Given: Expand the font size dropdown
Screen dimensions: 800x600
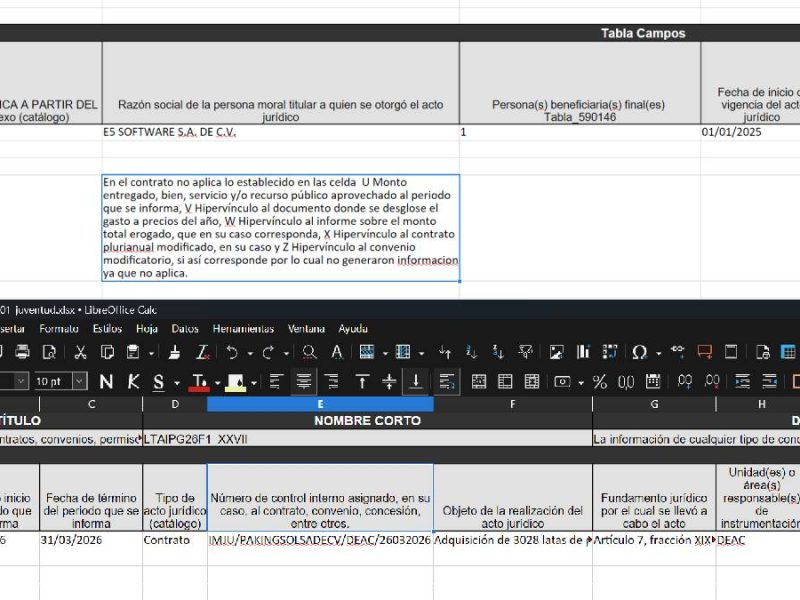Looking at the screenshot, I should [80, 381].
